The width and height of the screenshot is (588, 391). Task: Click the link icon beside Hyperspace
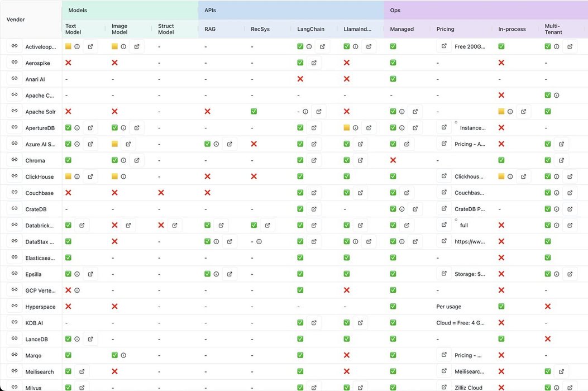coord(15,306)
